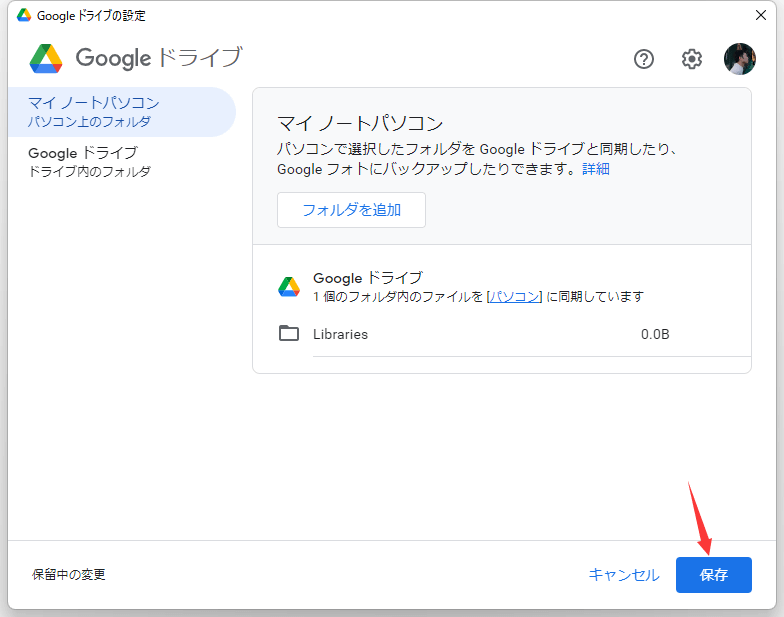Select the マイ ノートパソコン sidebar tab
Viewport: 784px width, 617px height.
(122, 112)
